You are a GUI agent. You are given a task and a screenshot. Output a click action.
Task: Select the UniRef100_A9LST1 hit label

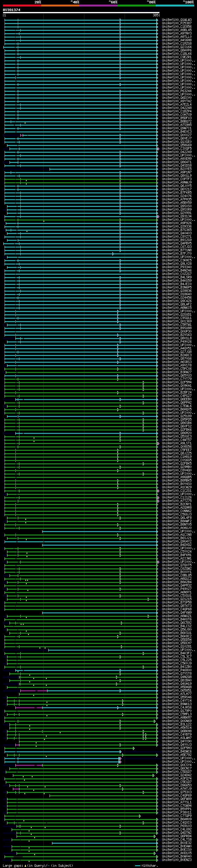[177, 443]
